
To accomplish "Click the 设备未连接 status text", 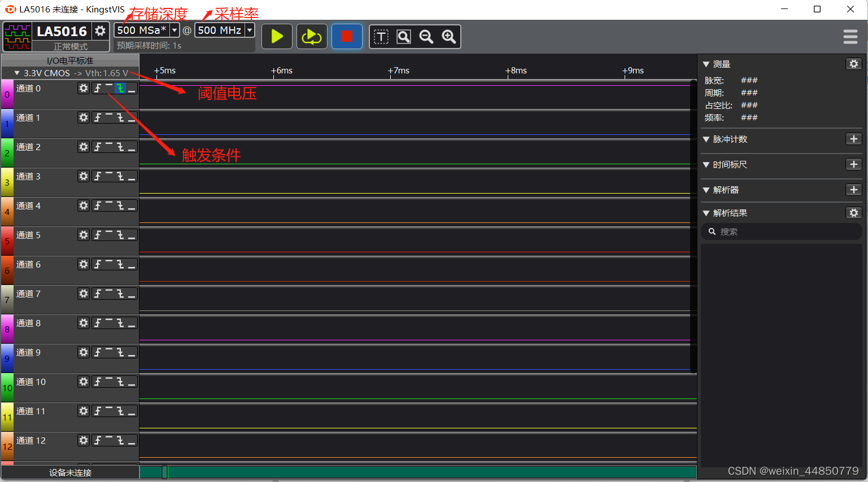I will tap(70, 472).
